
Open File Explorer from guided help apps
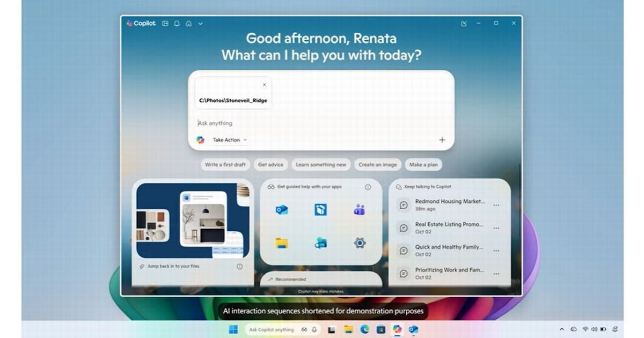pyautogui.click(x=282, y=243)
